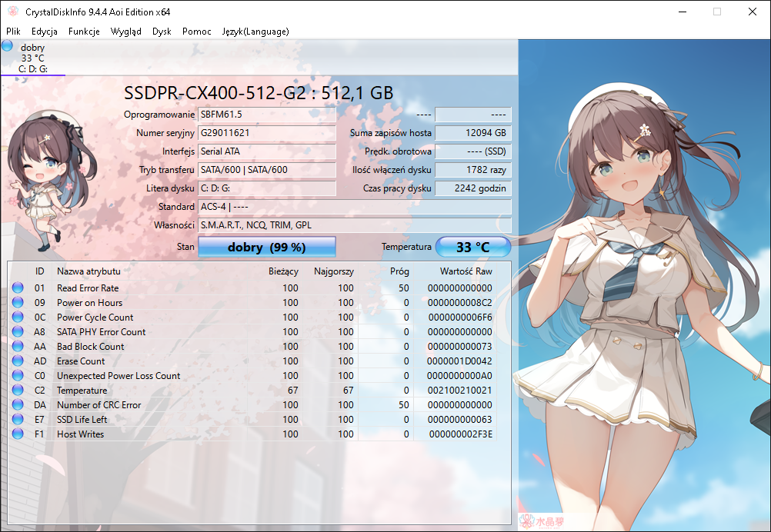Click raw value 0000001D0042
Image resolution: width=771 pixels, height=532 pixels.
[459, 361]
